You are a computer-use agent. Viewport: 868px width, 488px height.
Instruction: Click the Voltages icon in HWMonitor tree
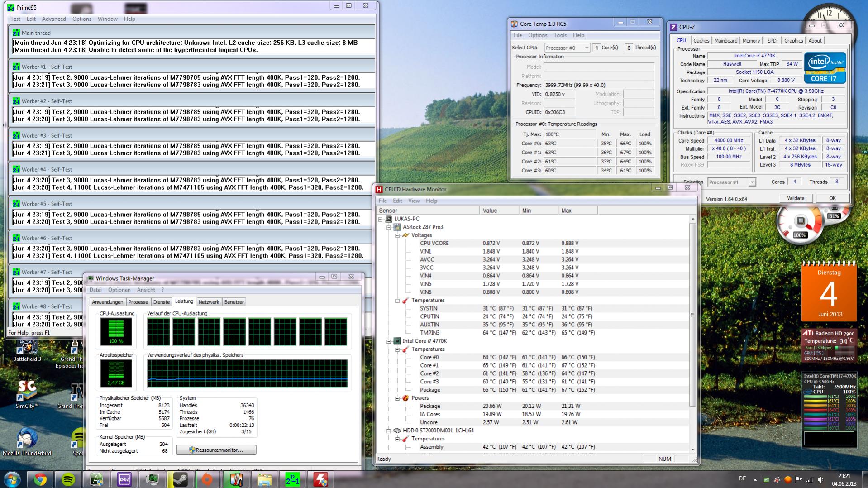(405, 235)
